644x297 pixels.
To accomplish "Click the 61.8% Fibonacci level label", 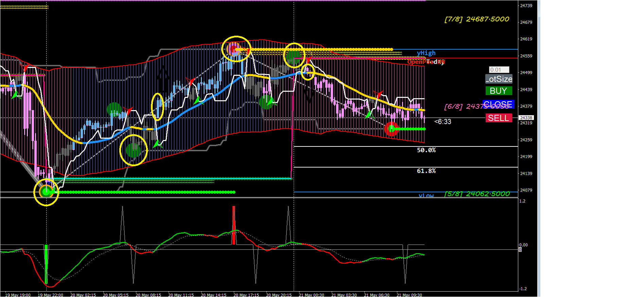I will pyautogui.click(x=426, y=171).
